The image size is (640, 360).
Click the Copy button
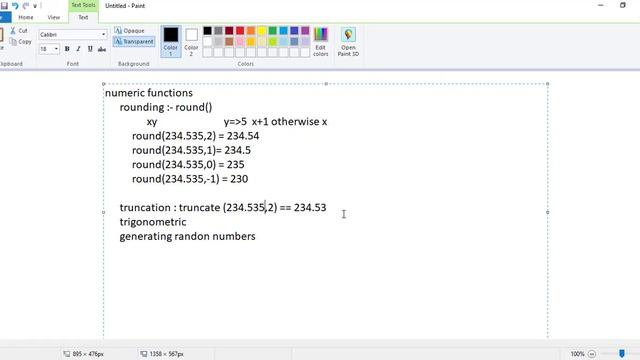(x=20, y=42)
